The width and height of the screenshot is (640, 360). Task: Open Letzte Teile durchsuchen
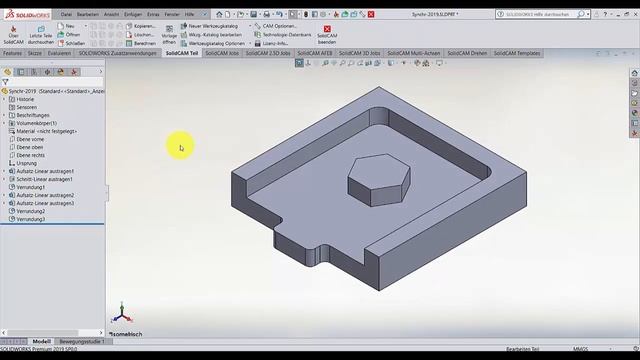[x=41, y=35]
